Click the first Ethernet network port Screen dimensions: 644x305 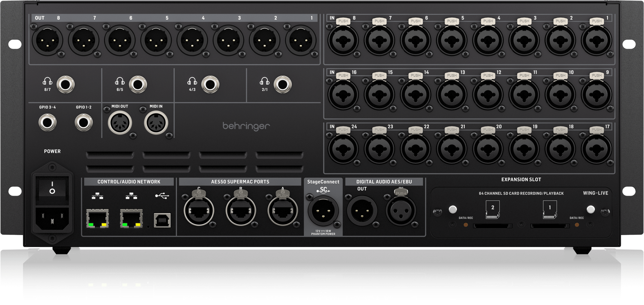coord(98,218)
